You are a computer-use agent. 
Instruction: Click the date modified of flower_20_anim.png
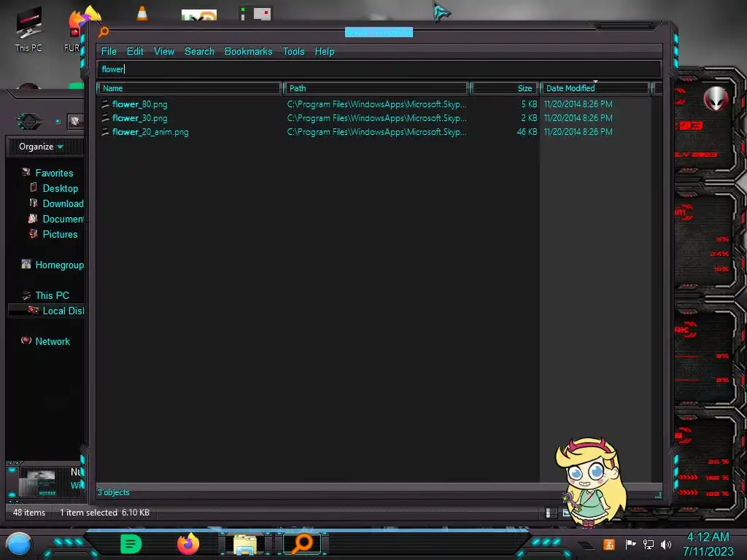pos(578,132)
